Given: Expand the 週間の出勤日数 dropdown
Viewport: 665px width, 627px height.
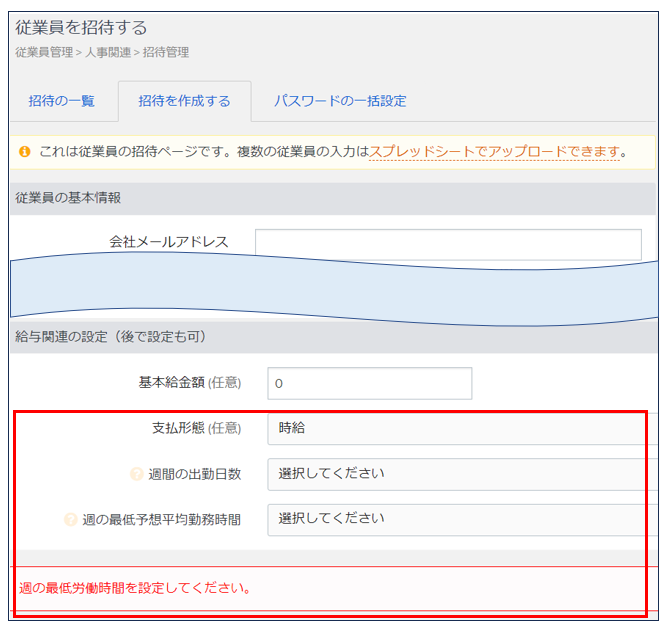Looking at the screenshot, I should coord(455,474).
